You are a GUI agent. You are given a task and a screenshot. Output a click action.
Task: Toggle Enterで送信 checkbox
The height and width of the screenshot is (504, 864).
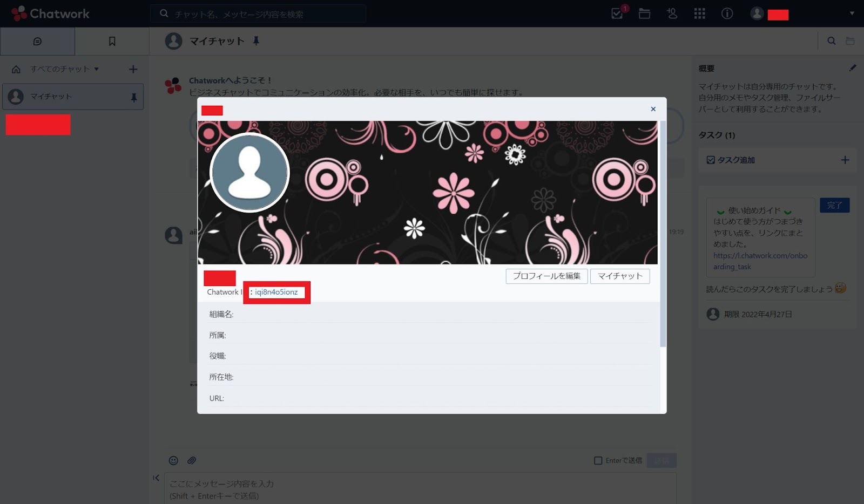pos(598,460)
